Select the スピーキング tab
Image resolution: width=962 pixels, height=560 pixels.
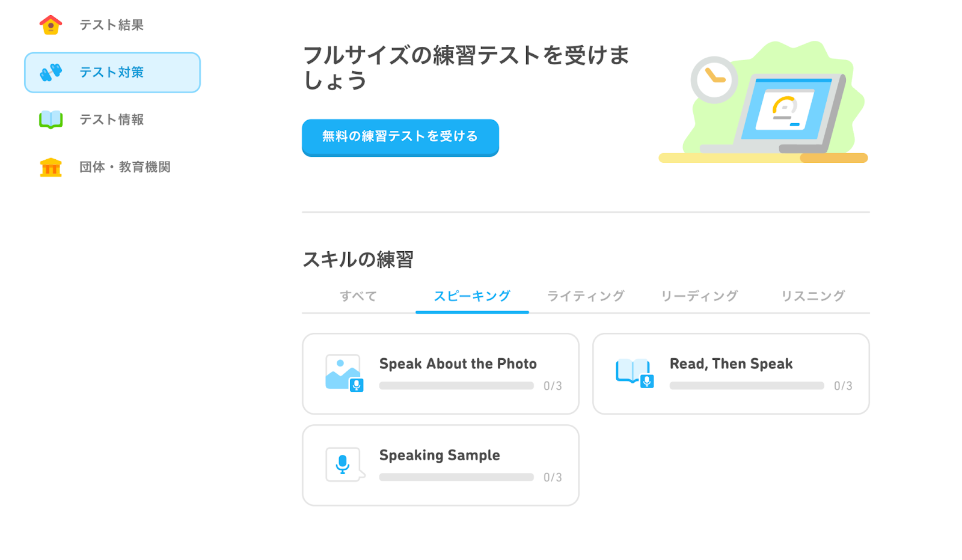pyautogui.click(x=472, y=296)
